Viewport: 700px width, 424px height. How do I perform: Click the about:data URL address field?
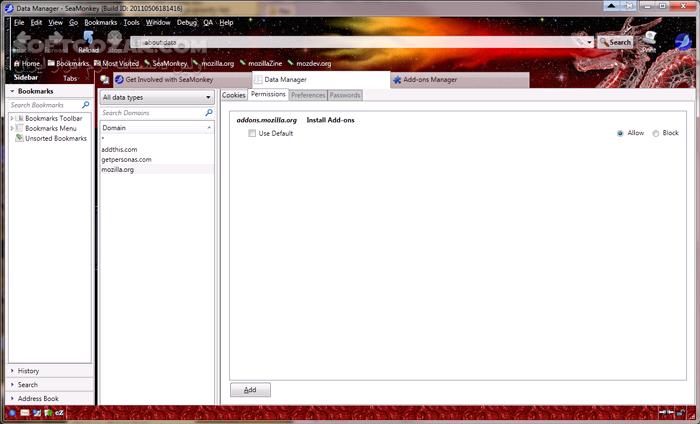[350, 43]
